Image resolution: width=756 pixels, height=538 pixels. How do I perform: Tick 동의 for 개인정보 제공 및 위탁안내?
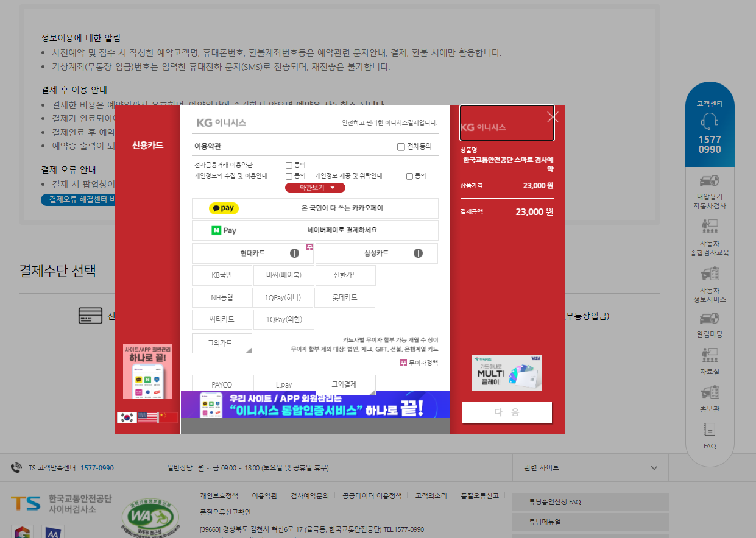(409, 176)
